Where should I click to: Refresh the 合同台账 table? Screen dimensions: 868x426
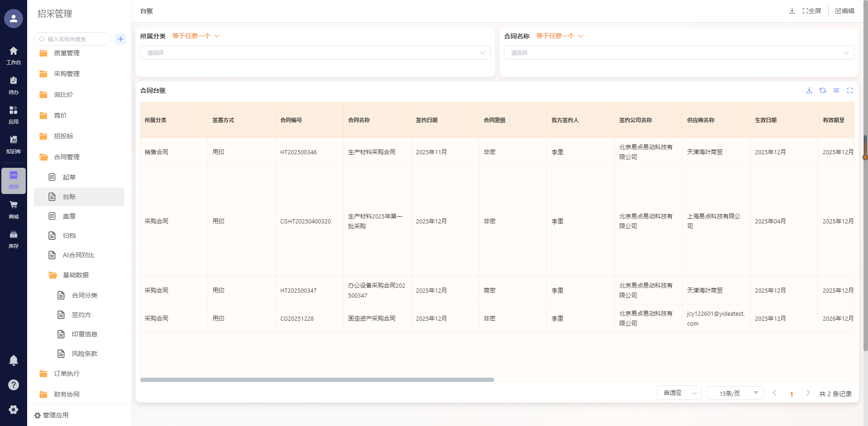(823, 90)
